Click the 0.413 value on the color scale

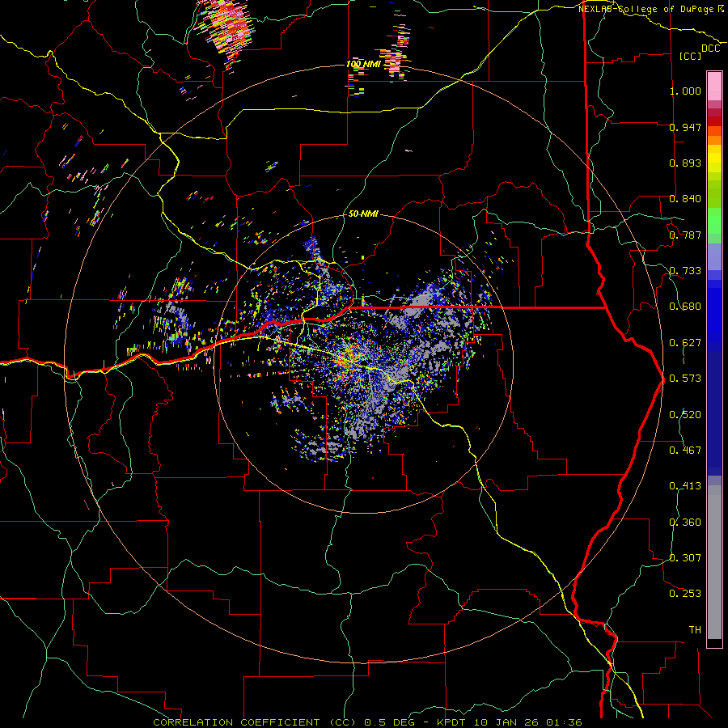[685, 486]
